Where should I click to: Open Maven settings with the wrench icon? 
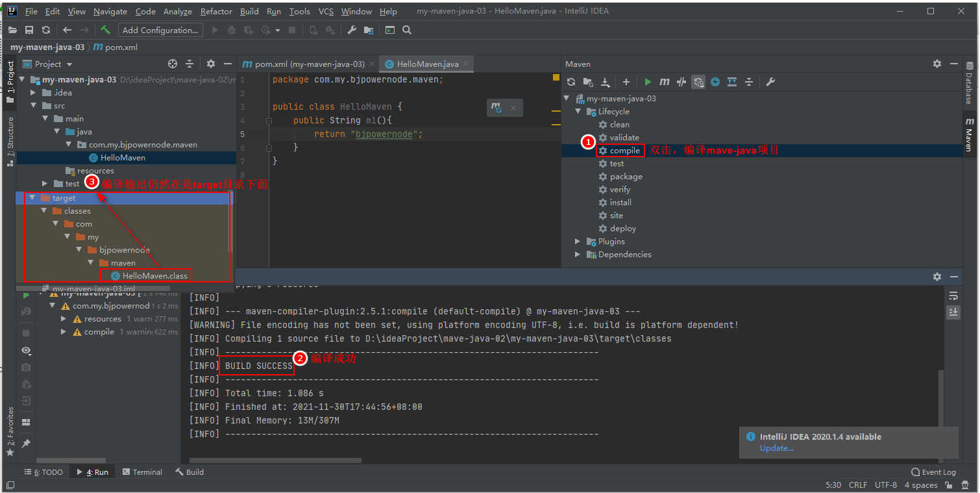(x=771, y=82)
